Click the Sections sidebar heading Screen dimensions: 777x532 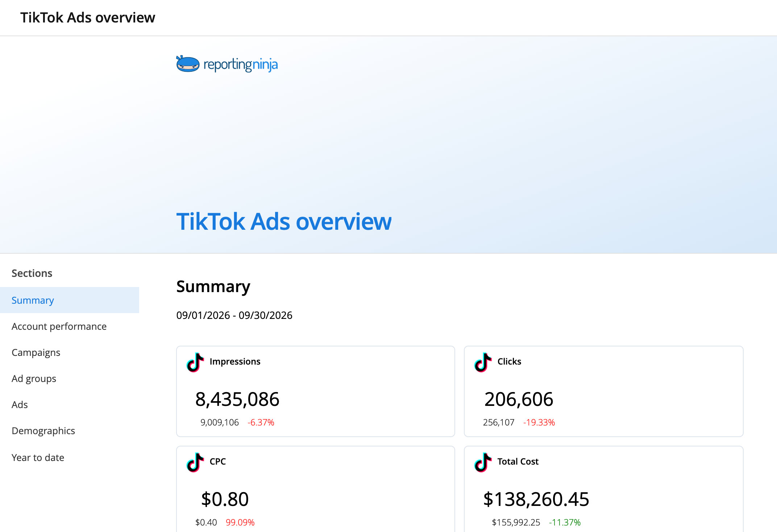pyautogui.click(x=32, y=273)
